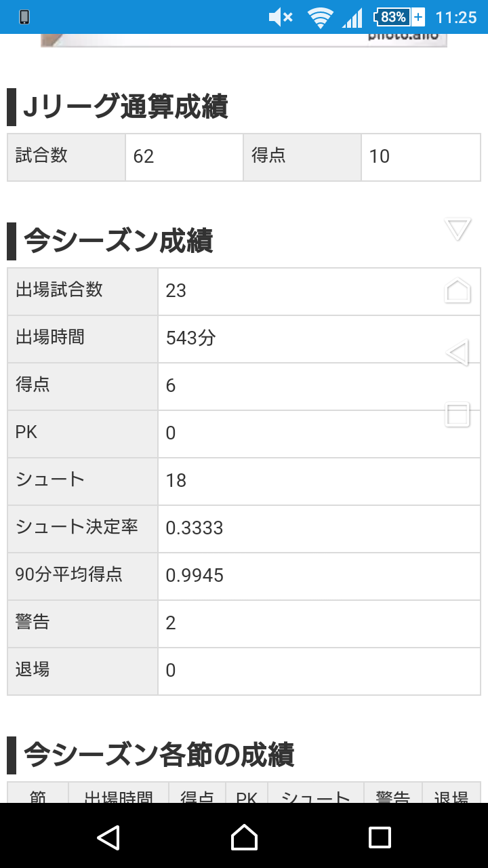The width and height of the screenshot is (488, 868).
Task: Tap the 今シーズン各節の成績 heading
Action: (x=159, y=755)
